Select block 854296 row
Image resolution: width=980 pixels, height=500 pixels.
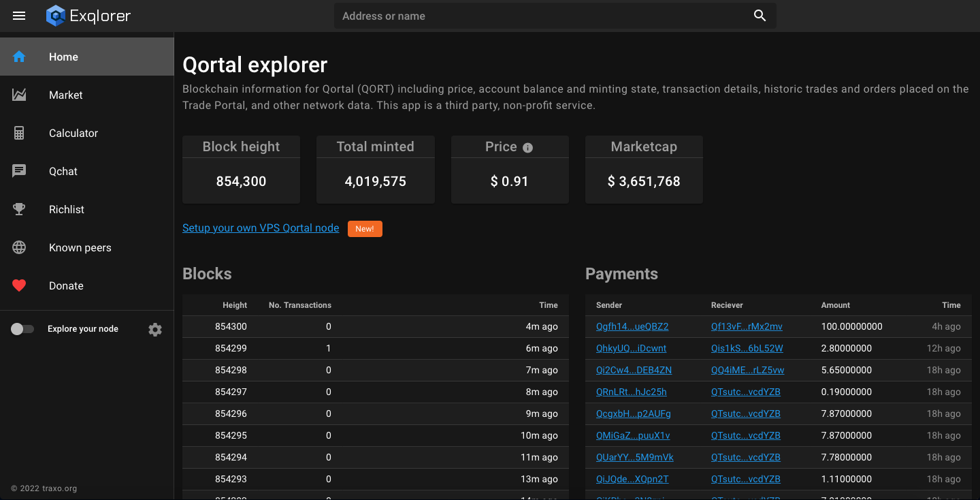tap(376, 413)
